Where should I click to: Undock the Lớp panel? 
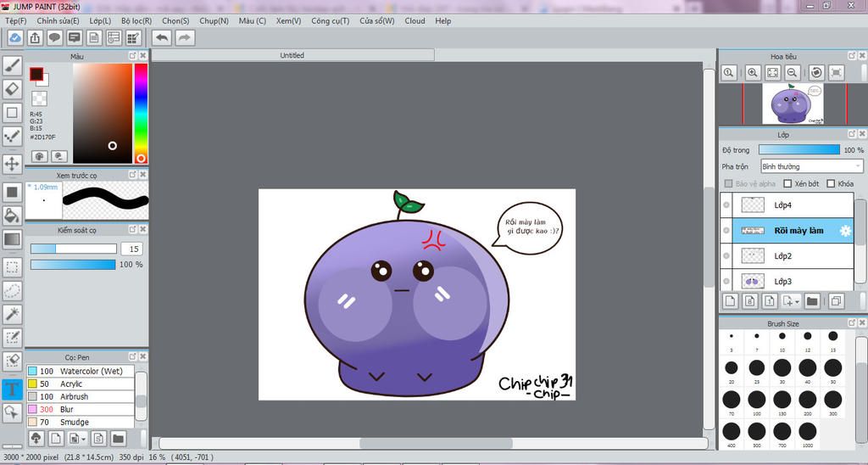coord(852,134)
